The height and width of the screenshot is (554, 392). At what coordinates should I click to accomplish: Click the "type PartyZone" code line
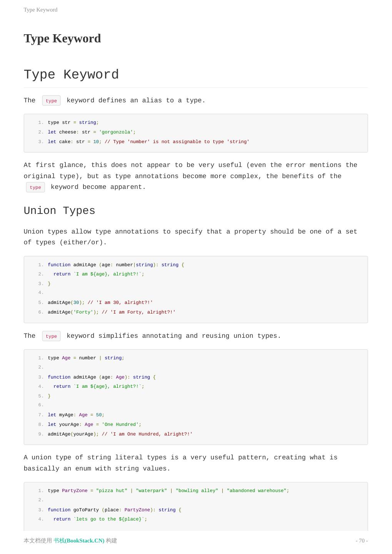coord(168,491)
